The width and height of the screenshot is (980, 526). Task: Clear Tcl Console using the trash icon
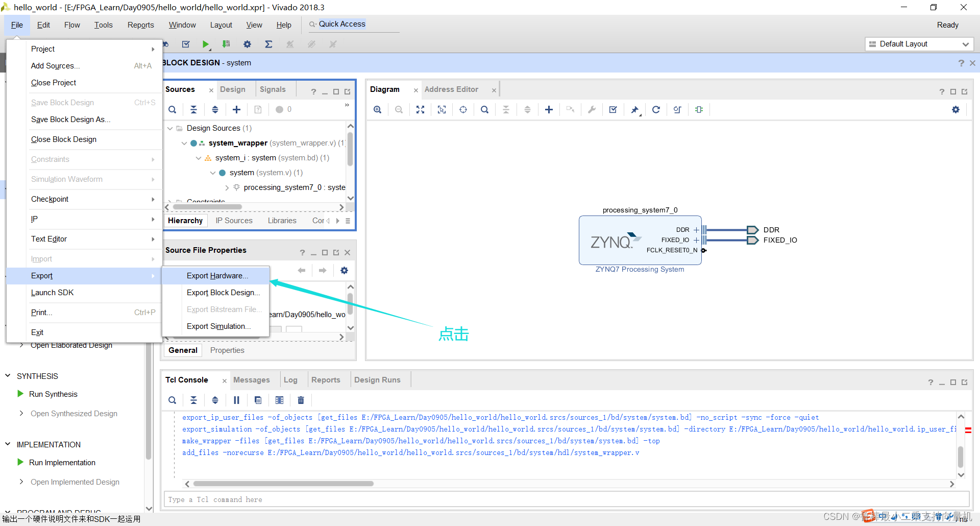tap(301, 400)
